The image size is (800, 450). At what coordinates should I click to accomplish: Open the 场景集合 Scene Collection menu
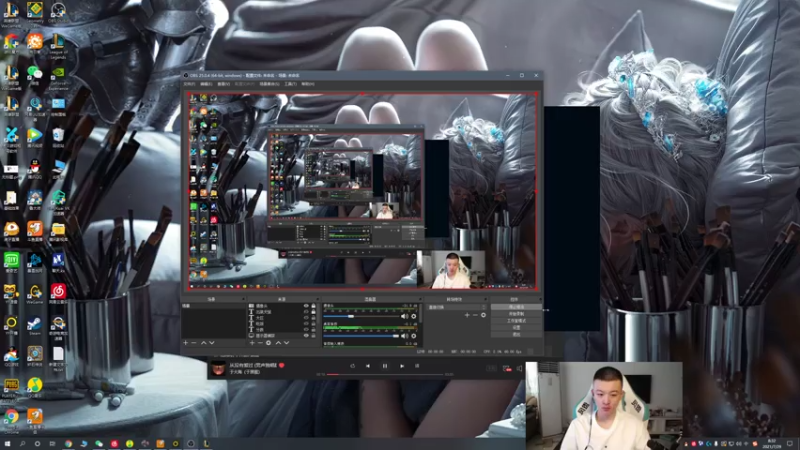(269, 84)
